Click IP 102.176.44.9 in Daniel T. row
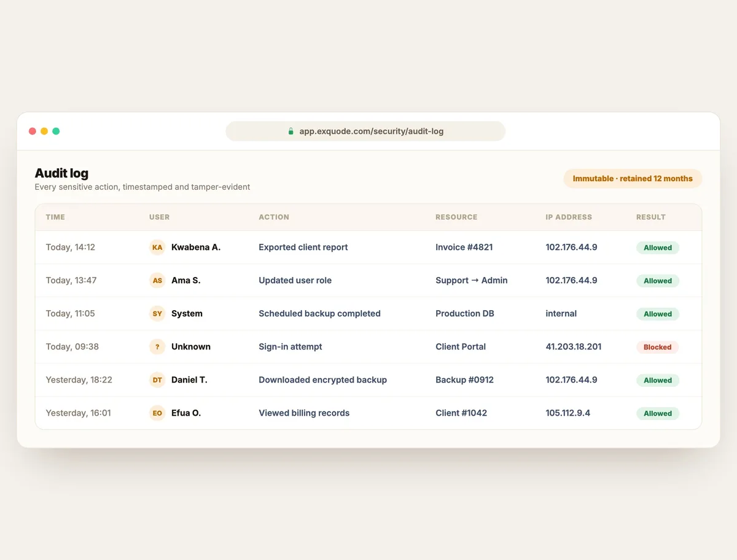The height and width of the screenshot is (560, 737). (571, 380)
